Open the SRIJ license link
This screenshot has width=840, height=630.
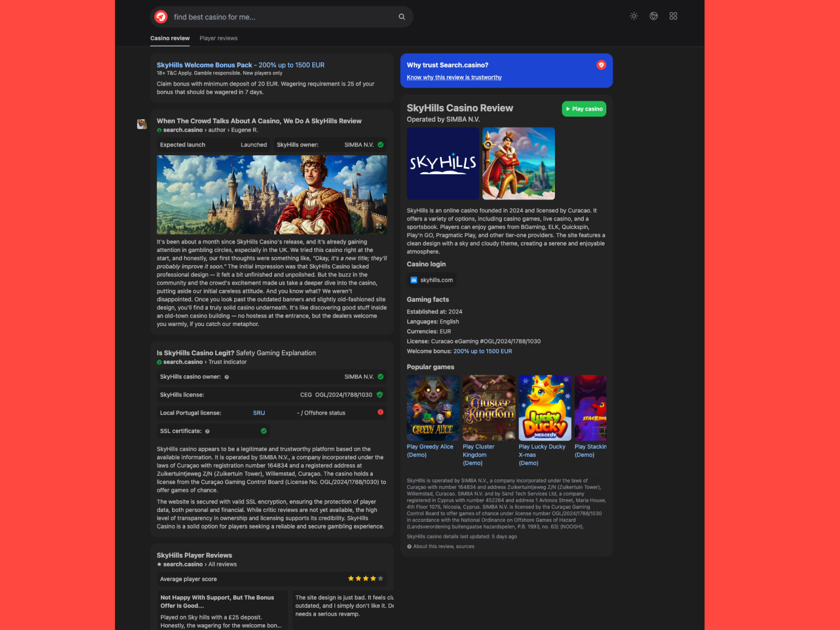[259, 413]
